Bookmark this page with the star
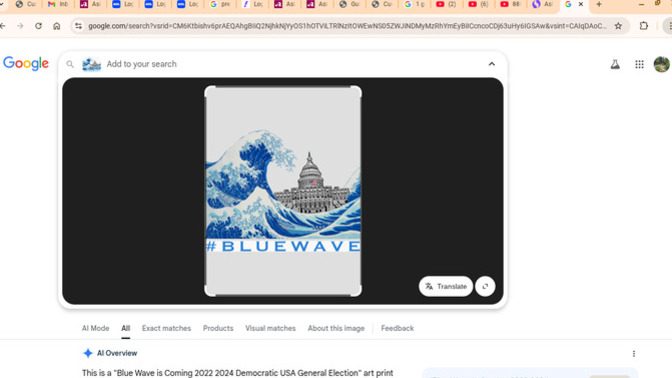This screenshot has width=672, height=378. [x=618, y=26]
